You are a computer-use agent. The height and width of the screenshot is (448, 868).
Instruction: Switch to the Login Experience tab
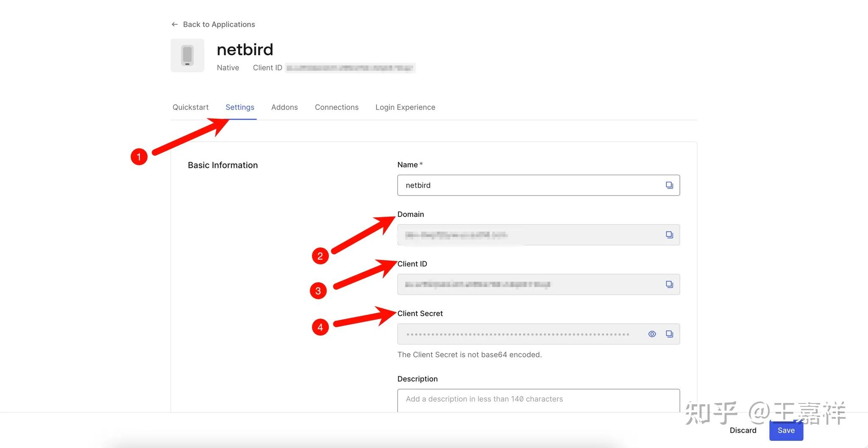click(405, 107)
